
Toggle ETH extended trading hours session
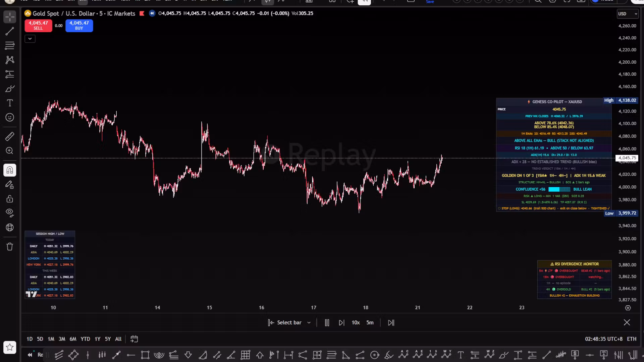[x=632, y=339]
